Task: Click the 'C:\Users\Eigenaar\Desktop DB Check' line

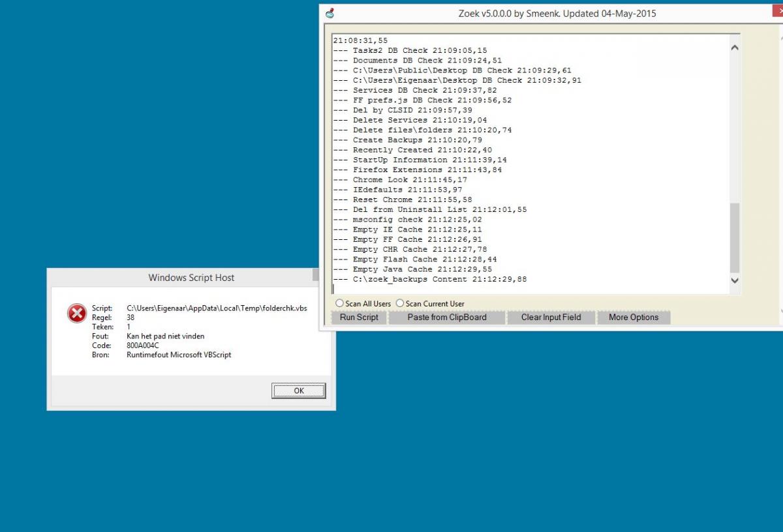Action: 457,80
